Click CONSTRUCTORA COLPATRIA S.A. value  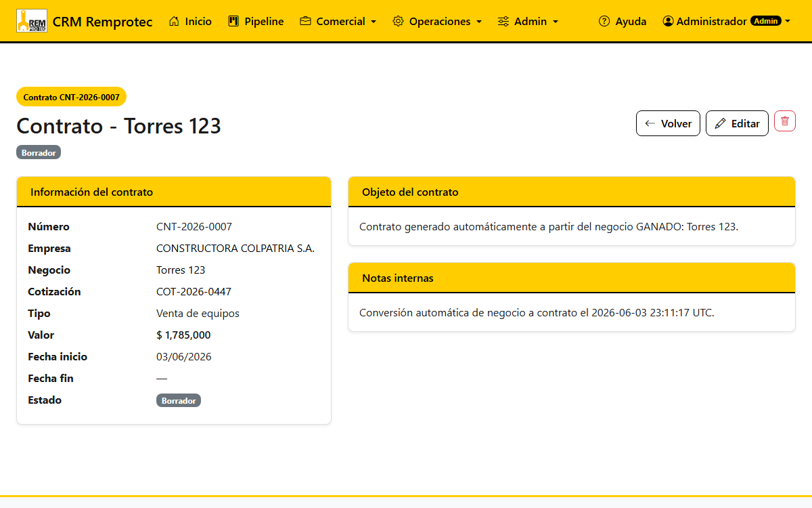(x=235, y=249)
